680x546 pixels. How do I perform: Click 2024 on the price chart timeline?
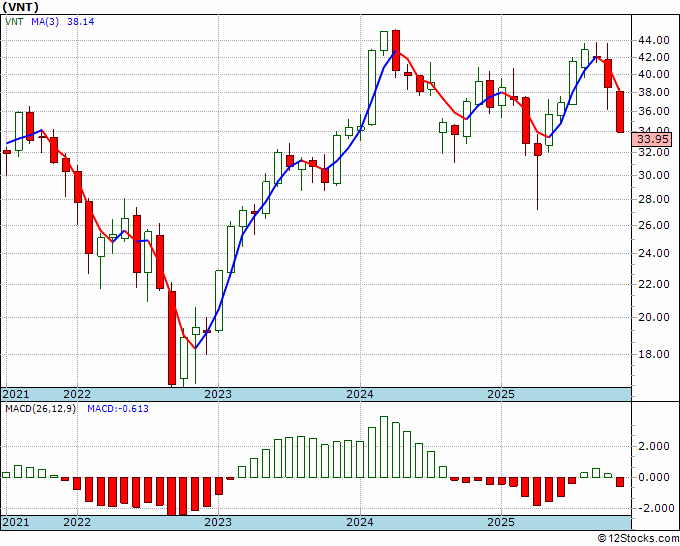click(x=360, y=394)
